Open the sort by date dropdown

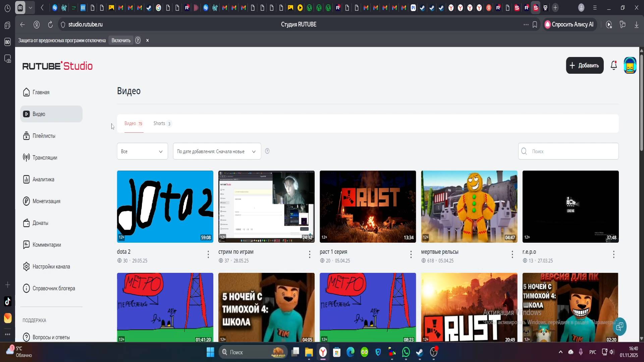[x=217, y=152]
